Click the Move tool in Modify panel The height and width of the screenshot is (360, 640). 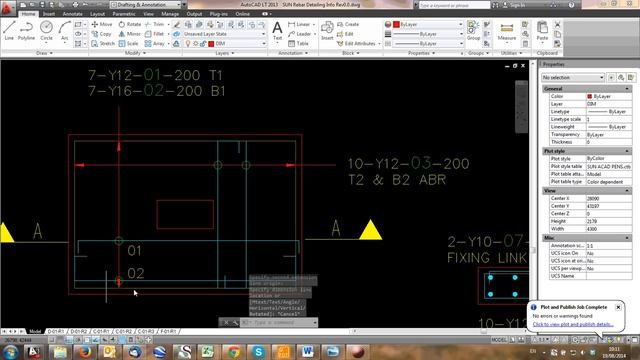coord(102,24)
